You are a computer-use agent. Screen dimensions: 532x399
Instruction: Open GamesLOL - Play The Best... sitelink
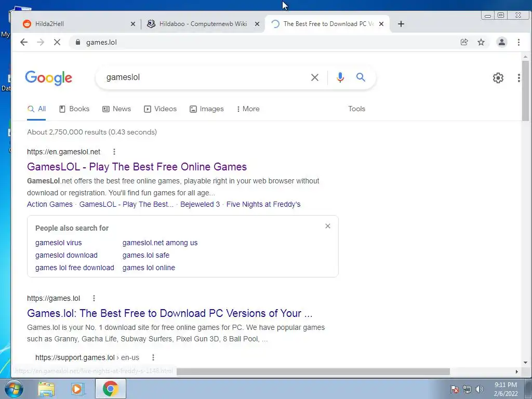[x=126, y=204]
